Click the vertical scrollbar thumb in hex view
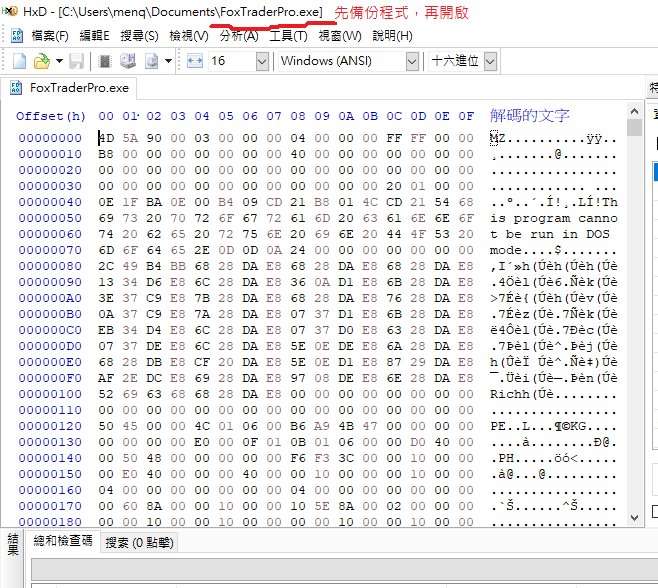658x588 pixels. click(634, 128)
